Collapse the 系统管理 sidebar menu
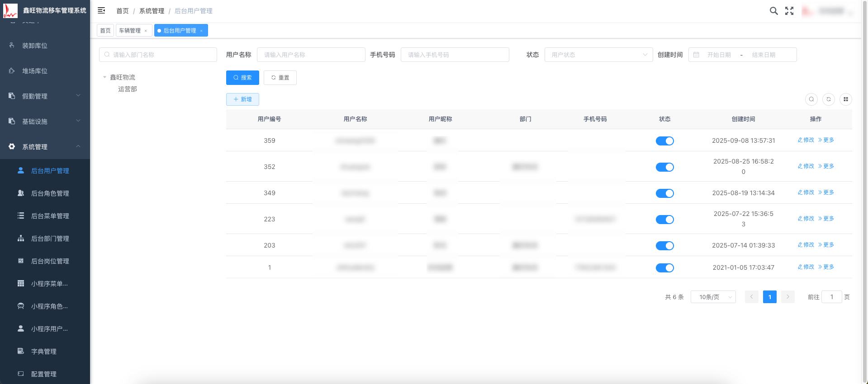The image size is (868, 384). 45,147
